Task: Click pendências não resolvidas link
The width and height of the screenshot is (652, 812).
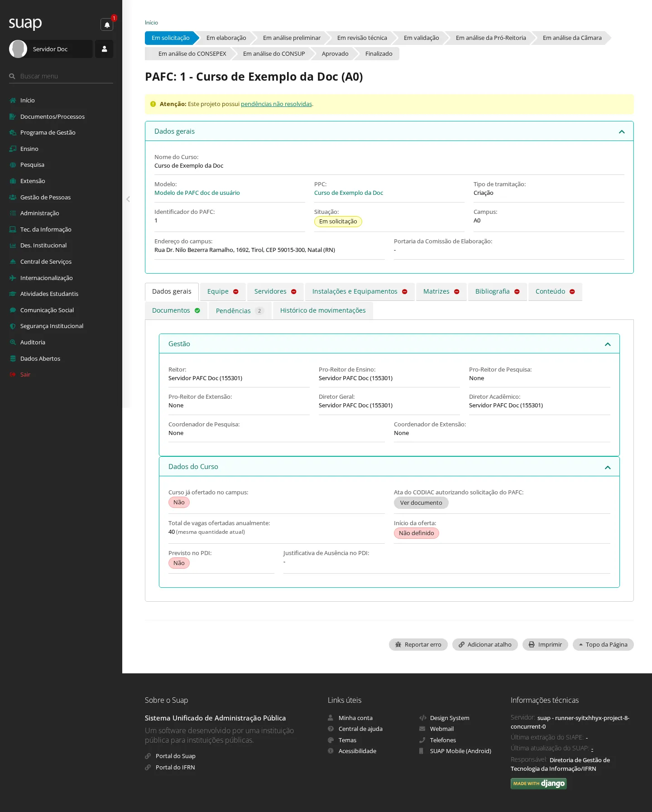Action: [276, 104]
